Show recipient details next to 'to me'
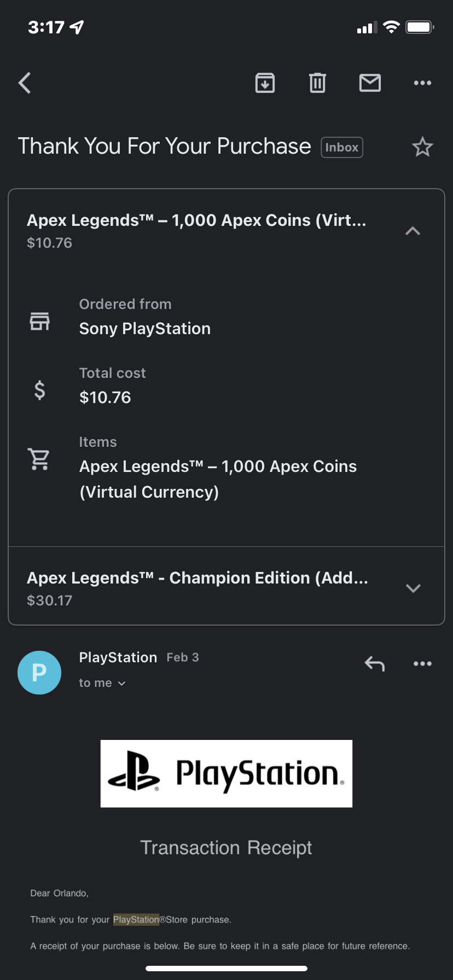453x980 pixels. (x=121, y=684)
